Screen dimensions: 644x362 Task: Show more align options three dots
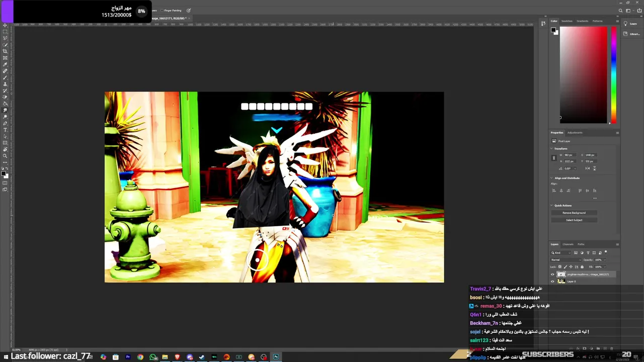click(595, 198)
